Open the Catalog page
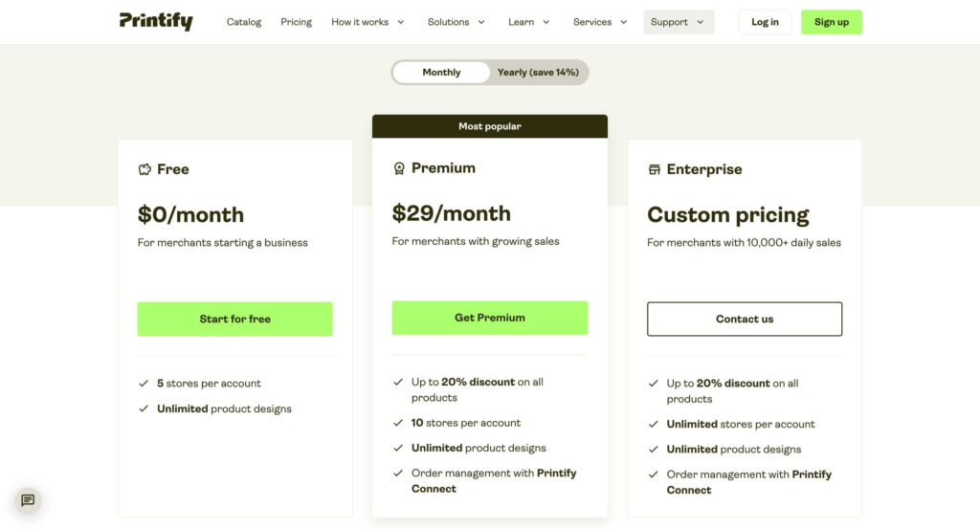 pyautogui.click(x=244, y=22)
